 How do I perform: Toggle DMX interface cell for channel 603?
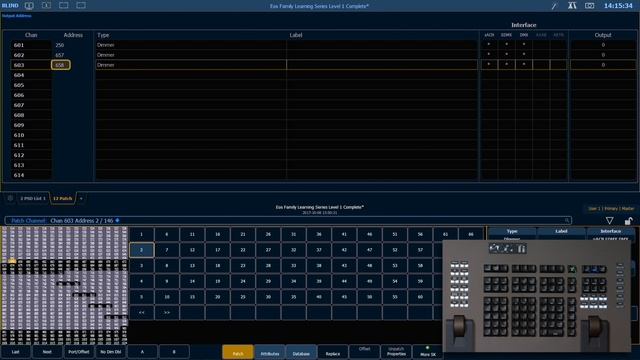(524, 65)
